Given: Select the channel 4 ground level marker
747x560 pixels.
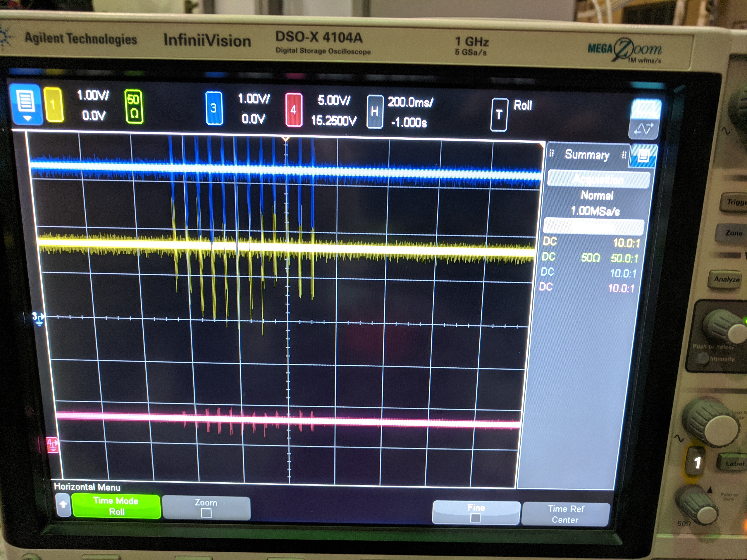Looking at the screenshot, I should (x=52, y=445).
